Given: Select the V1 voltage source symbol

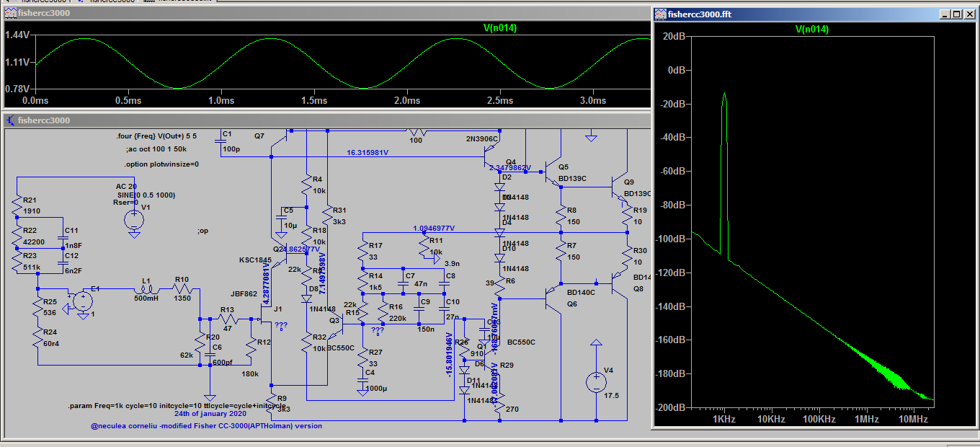Looking at the screenshot, I should click(x=133, y=220).
